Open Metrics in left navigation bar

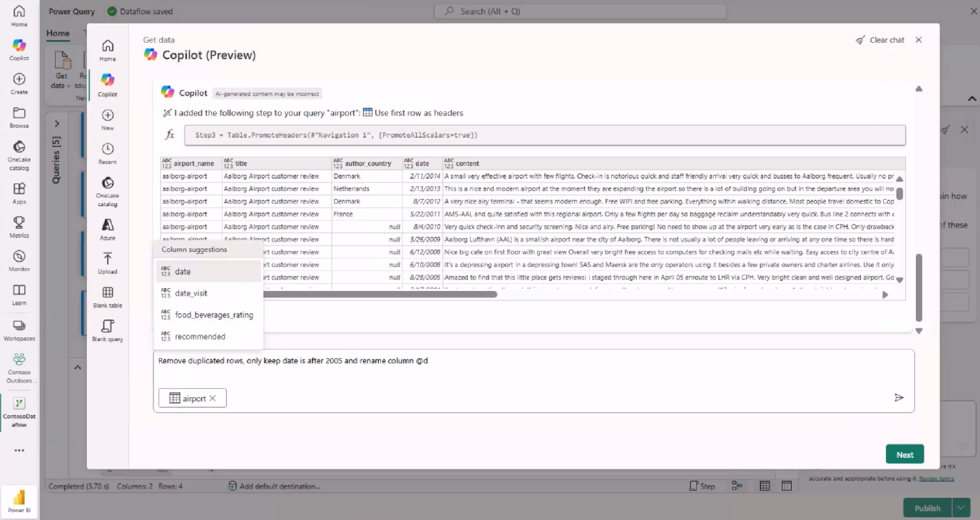pos(19,226)
